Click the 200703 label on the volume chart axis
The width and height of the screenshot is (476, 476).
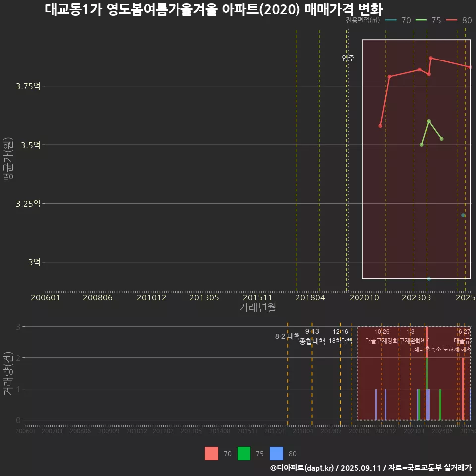pos(52,431)
